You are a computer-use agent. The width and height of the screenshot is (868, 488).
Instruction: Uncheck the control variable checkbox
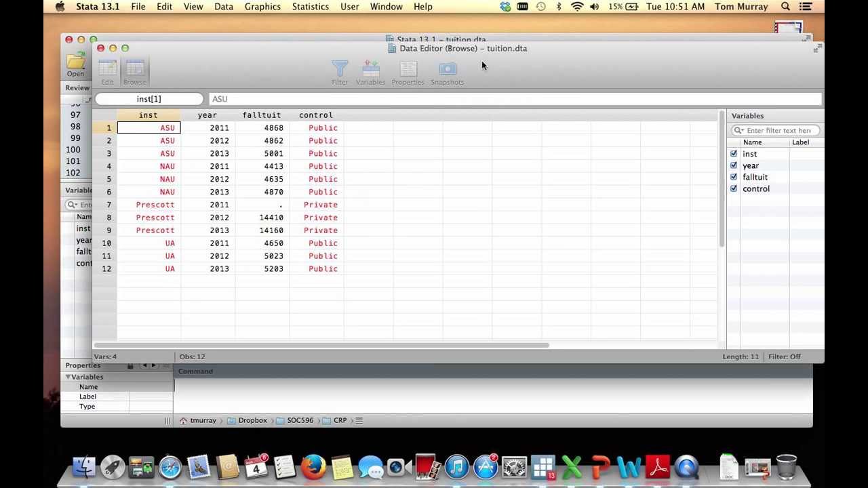734,188
